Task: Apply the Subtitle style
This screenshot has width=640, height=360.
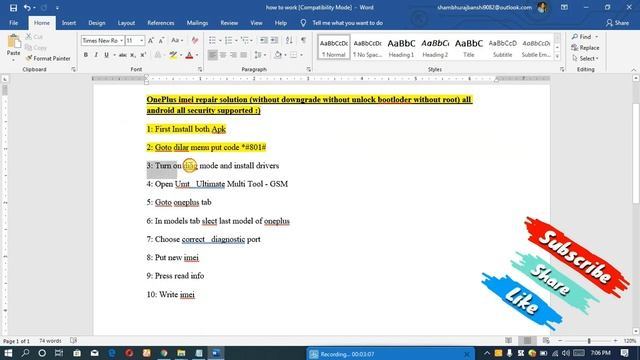Action: tap(502, 48)
